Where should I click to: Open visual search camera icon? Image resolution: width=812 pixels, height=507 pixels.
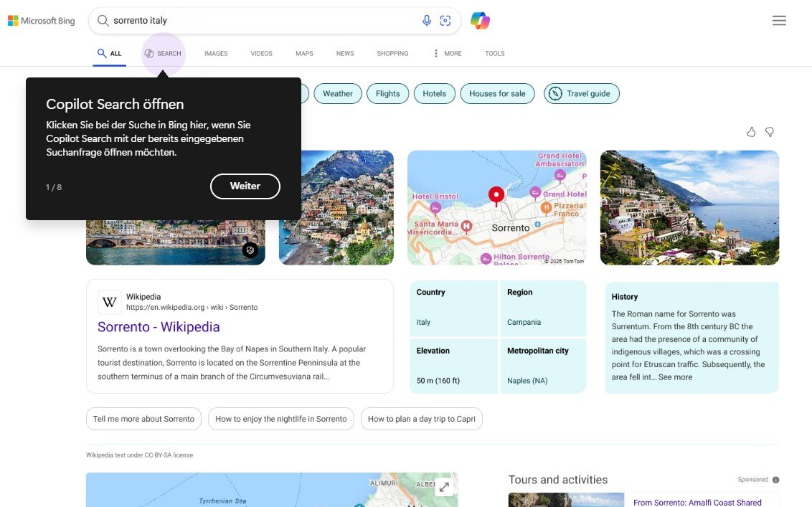(x=445, y=21)
